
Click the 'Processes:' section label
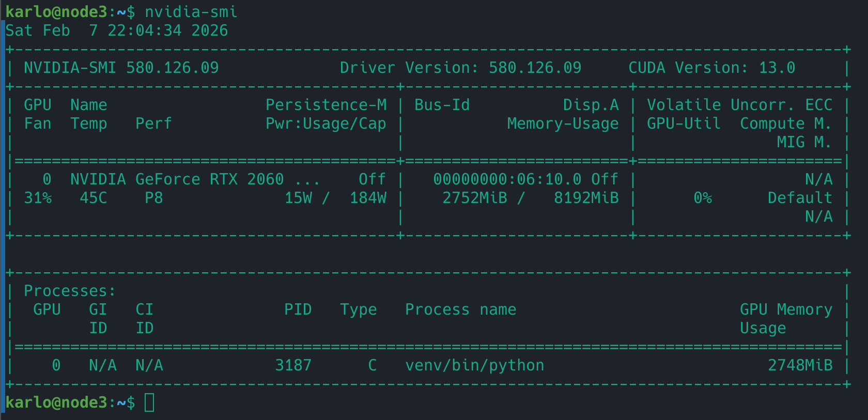[x=70, y=291]
